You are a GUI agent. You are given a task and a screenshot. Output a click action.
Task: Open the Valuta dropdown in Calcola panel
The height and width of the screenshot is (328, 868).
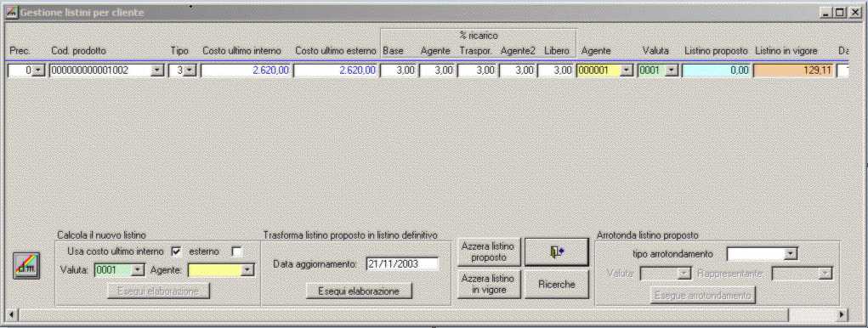tap(139, 270)
